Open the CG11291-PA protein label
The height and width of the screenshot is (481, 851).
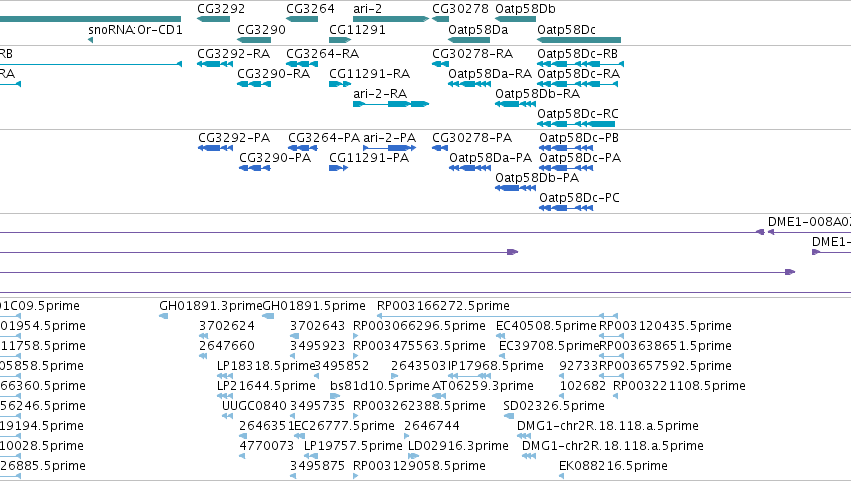click(x=369, y=158)
